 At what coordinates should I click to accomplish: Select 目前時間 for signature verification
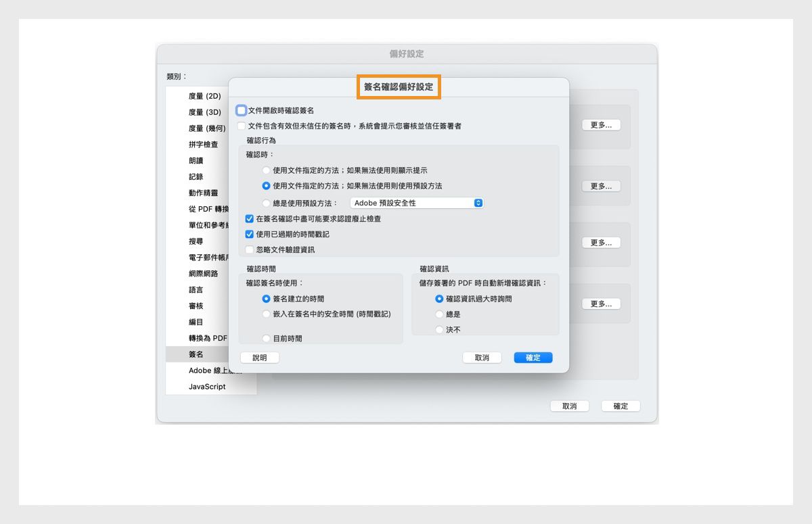tap(267, 337)
